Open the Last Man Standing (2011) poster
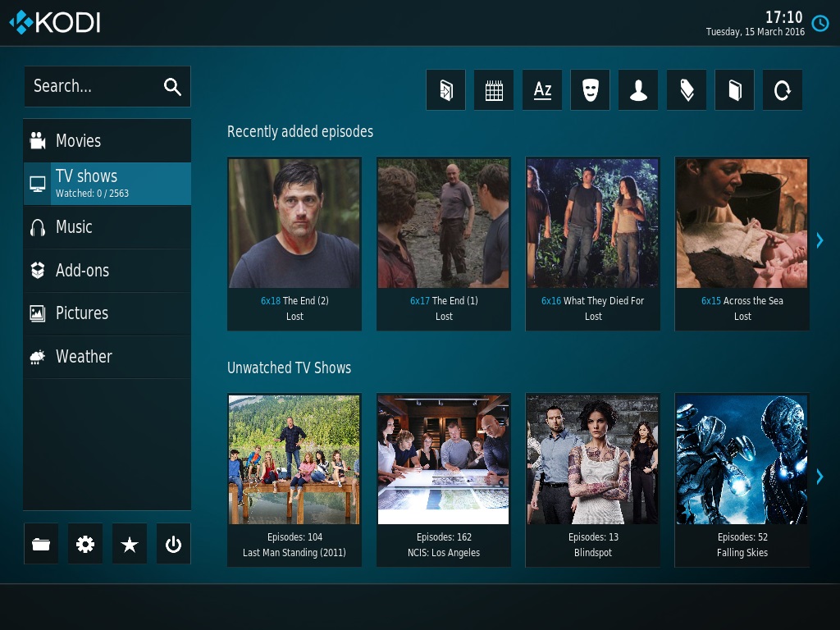This screenshot has width=840, height=630. coord(294,459)
